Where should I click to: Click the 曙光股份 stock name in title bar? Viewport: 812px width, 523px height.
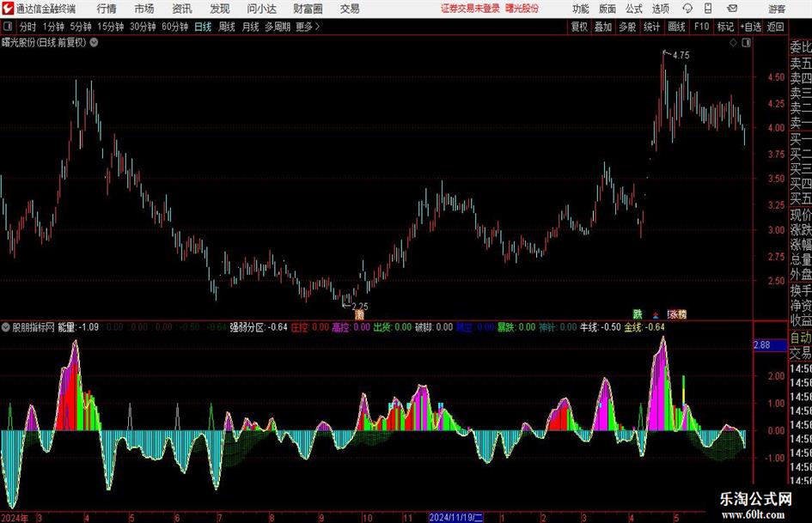click(522, 9)
